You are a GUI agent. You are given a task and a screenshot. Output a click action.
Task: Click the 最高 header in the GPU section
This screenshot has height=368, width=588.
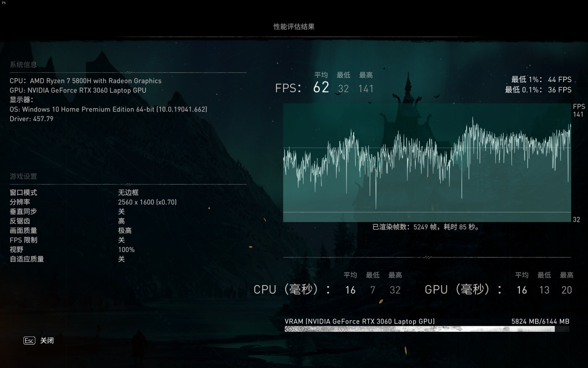(x=567, y=275)
